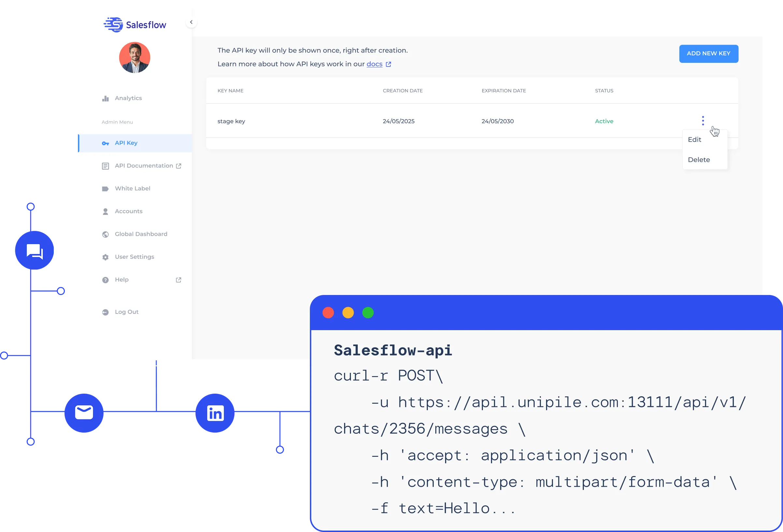Viewport: 783px width, 532px height.
Task: Click the Salesflow-api heading in the code window
Action: pyautogui.click(x=393, y=351)
